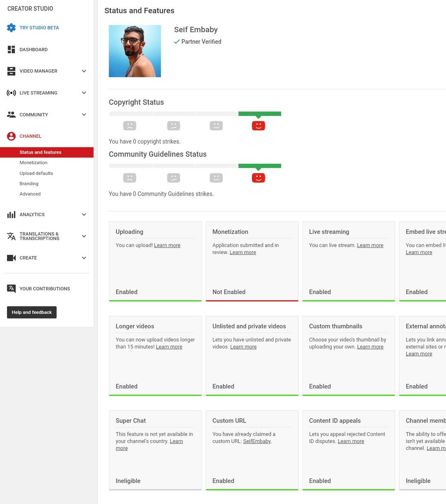
Task: Click the Your Contributions sidebar label
Action: click(45, 289)
